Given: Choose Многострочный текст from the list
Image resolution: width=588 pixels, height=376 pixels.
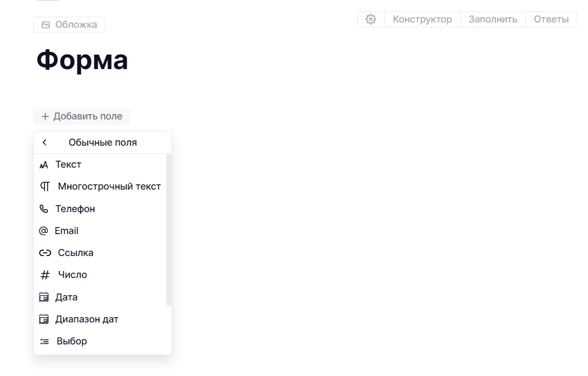Looking at the screenshot, I should point(109,187).
